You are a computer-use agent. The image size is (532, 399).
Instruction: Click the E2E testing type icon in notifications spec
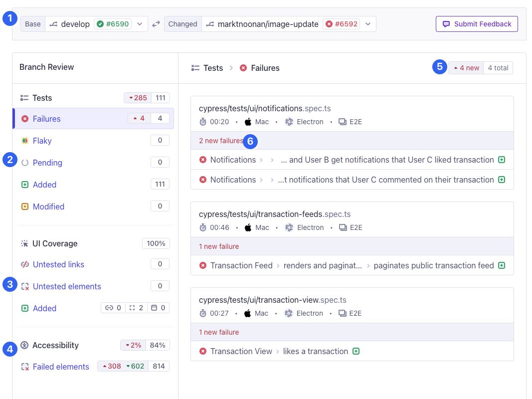coord(343,122)
